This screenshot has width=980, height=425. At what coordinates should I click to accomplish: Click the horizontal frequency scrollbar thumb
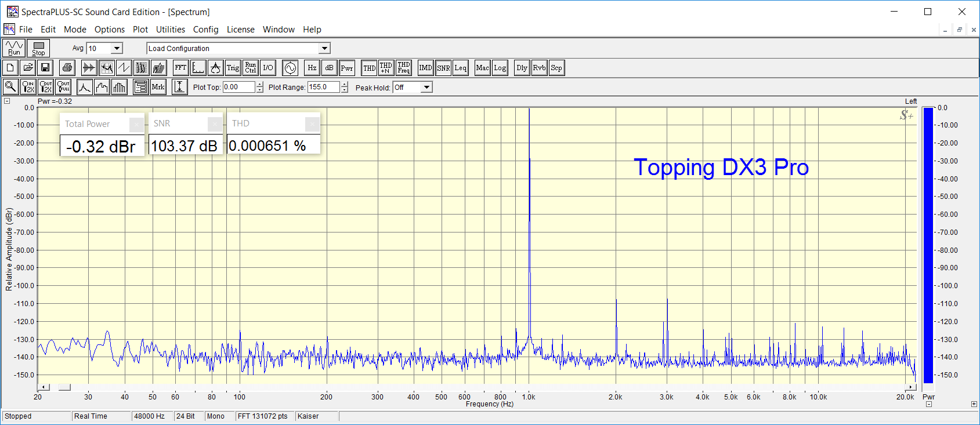tap(64, 387)
